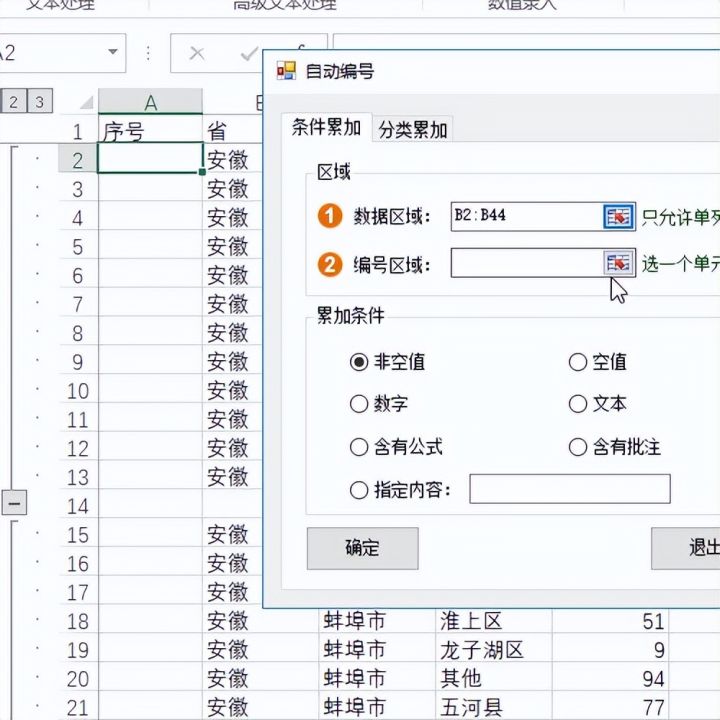
Task: Click 安徽 in row 5
Action: [x=228, y=247]
